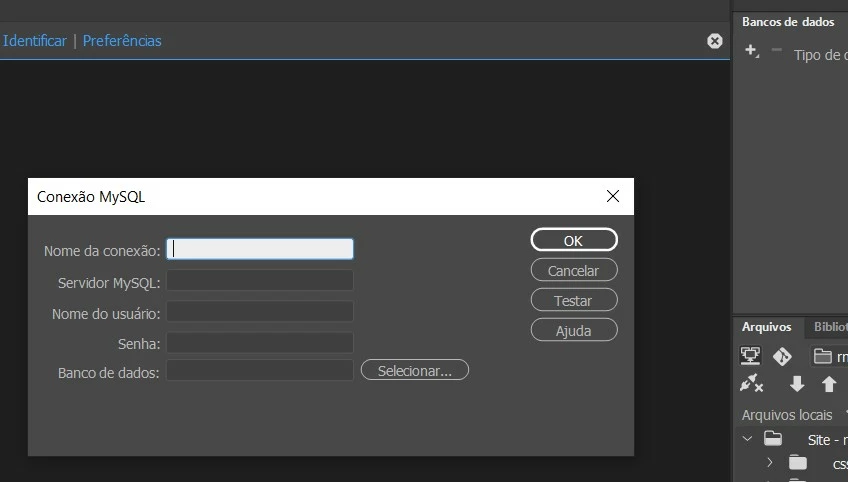The image size is (848, 482).
Task: Click the connect to remote server plug icon
Action: (751, 384)
